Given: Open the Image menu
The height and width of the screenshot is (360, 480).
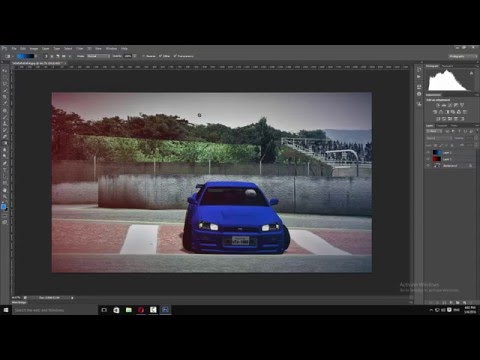Looking at the screenshot, I should pos(34,49).
